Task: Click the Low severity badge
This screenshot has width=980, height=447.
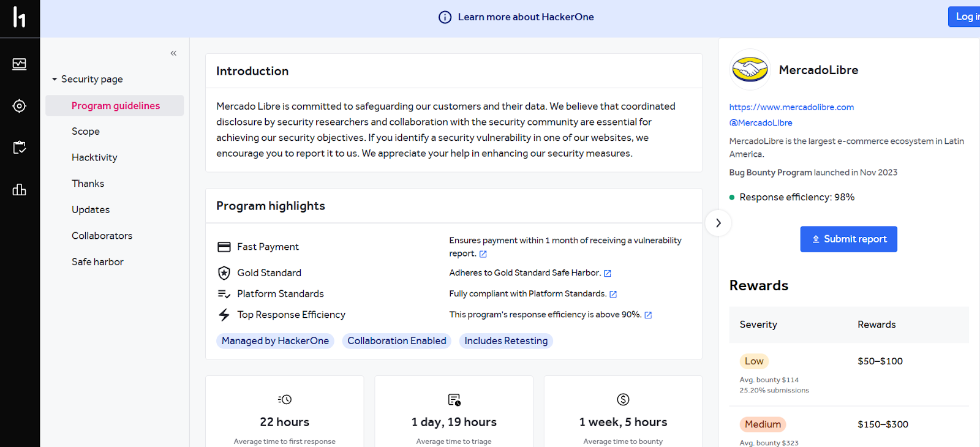Action: point(754,361)
